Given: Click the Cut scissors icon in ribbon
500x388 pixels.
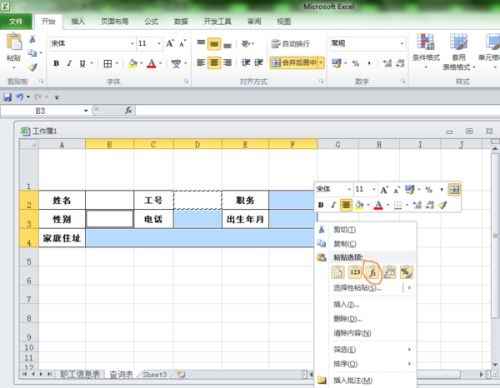Looking at the screenshot, I should click(32, 39).
